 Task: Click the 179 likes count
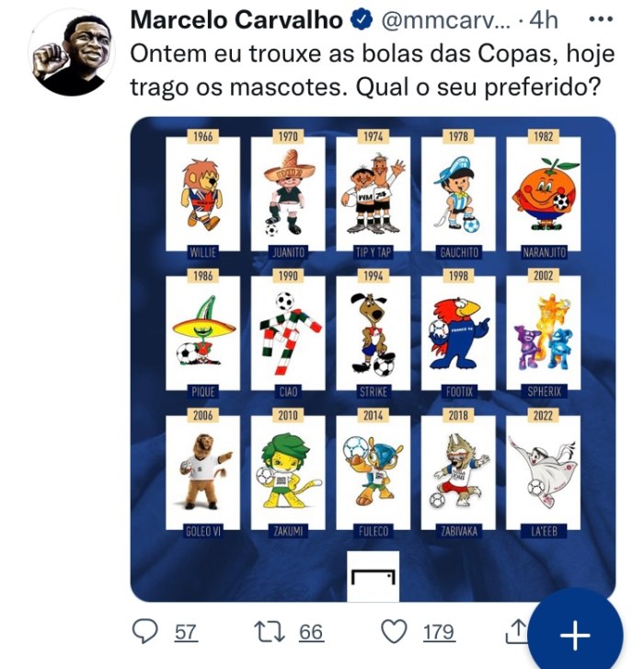[x=439, y=632]
